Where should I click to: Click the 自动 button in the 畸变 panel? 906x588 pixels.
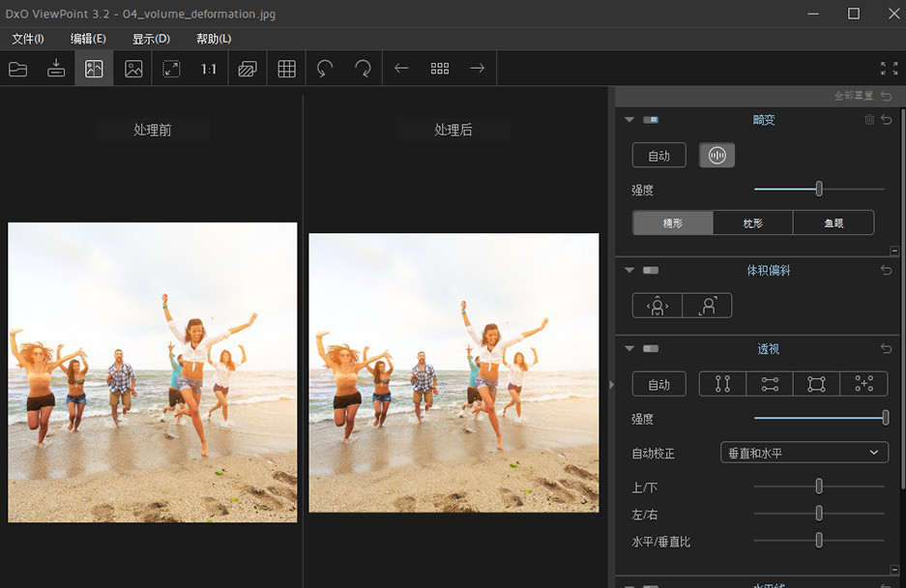pyautogui.click(x=659, y=155)
